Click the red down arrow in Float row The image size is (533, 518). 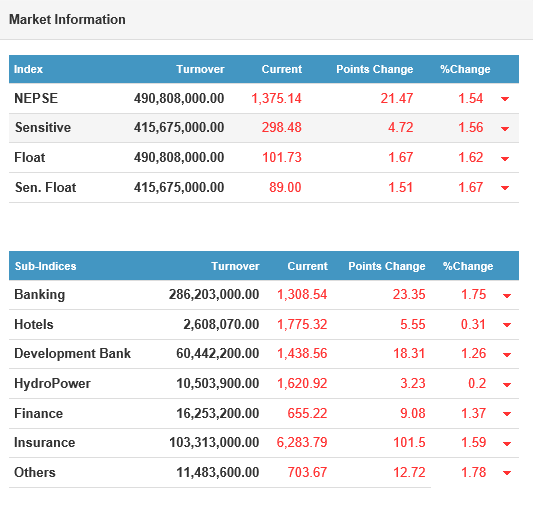tap(505, 159)
